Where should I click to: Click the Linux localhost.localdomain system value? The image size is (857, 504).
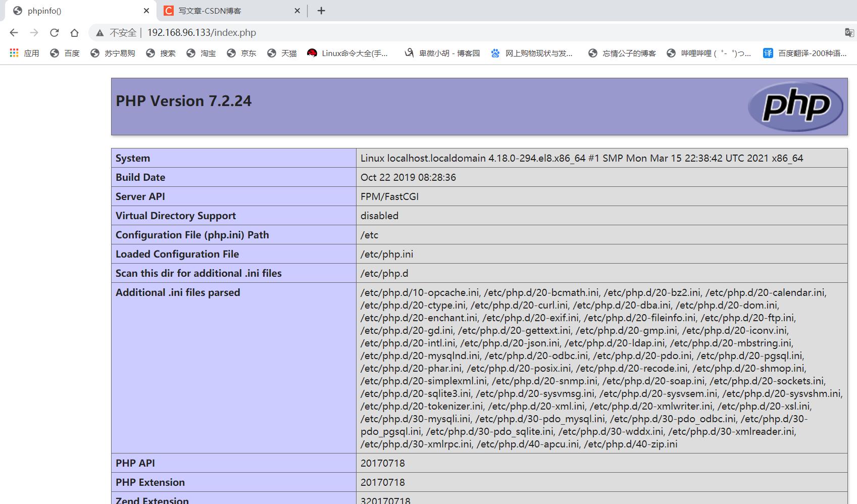(582, 158)
